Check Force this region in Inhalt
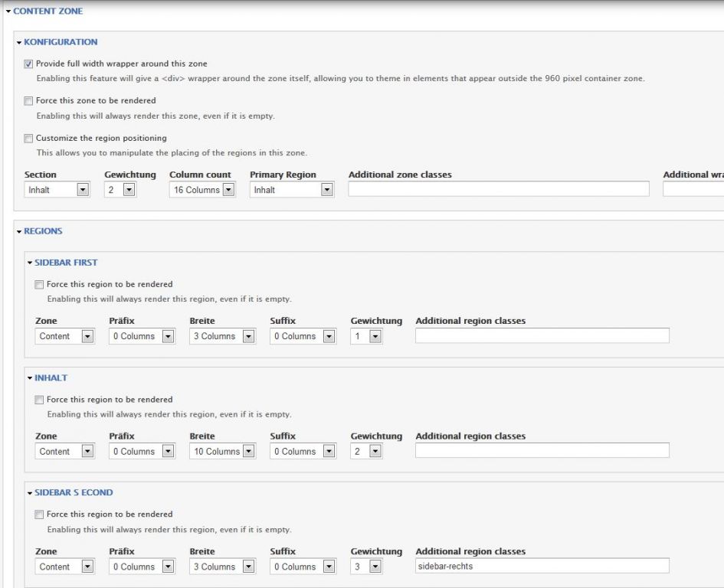The height and width of the screenshot is (588, 724). pyautogui.click(x=40, y=400)
